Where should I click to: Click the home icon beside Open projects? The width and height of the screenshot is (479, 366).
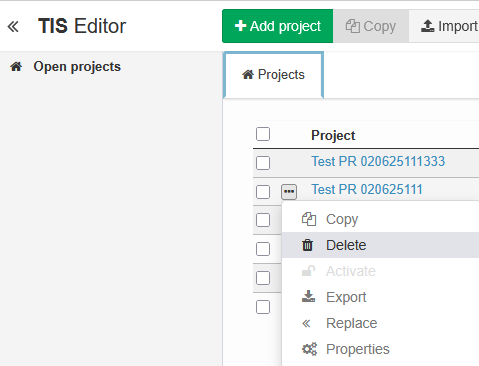click(16, 67)
